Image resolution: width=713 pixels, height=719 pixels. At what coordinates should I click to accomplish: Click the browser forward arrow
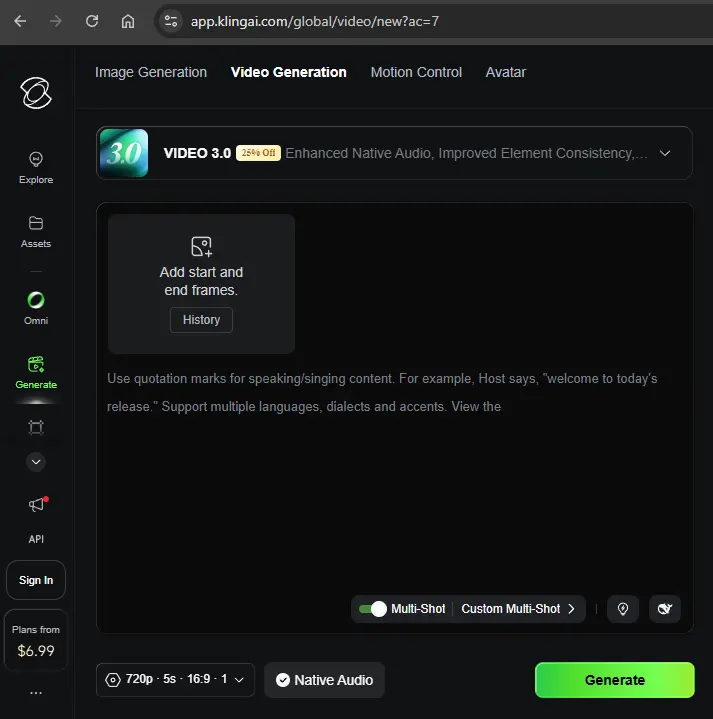pos(55,21)
